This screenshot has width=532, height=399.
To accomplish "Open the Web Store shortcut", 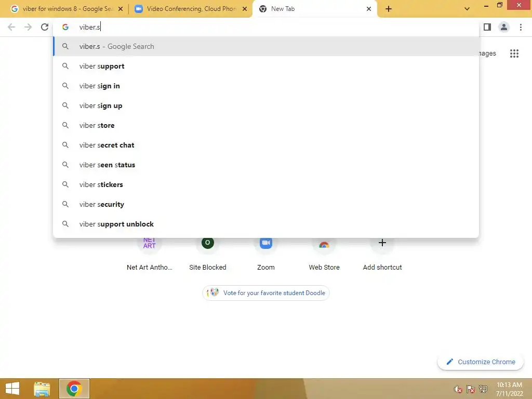I will [x=324, y=253].
